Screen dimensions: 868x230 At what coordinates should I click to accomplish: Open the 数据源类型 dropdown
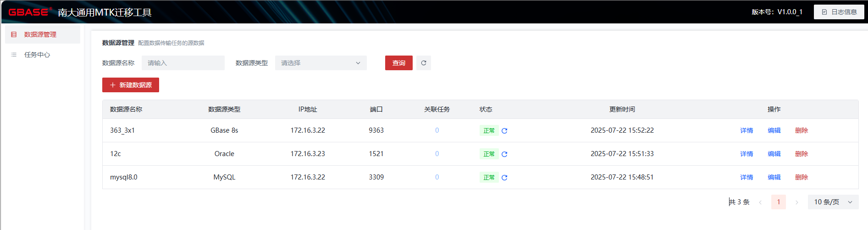pos(321,63)
